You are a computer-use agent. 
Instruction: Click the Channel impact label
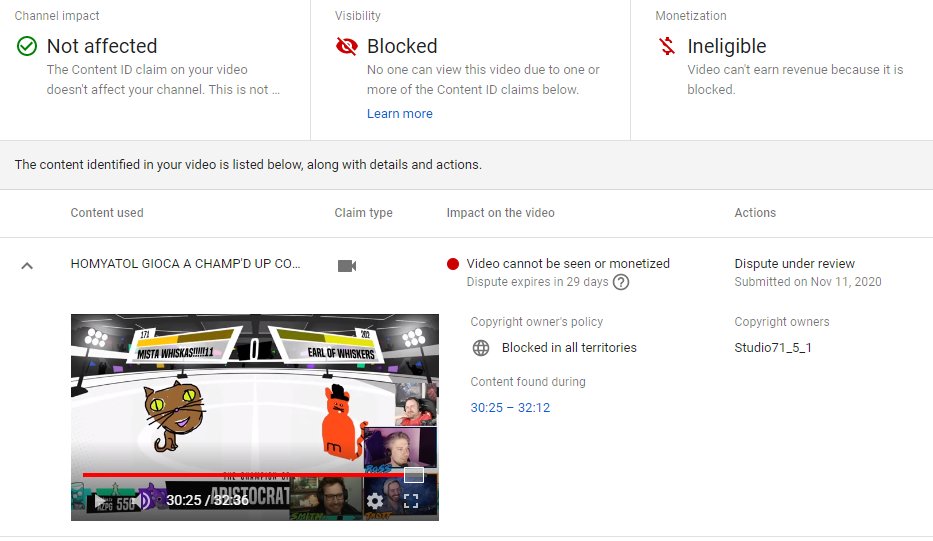(x=57, y=16)
